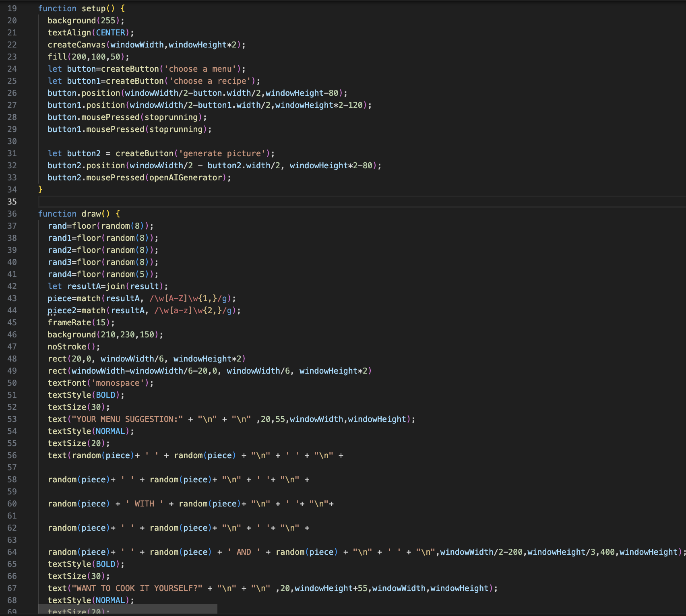Screen dimensions: 686x616
Task: Click 'rect(20,0,' on line 48
Action: (72, 359)
